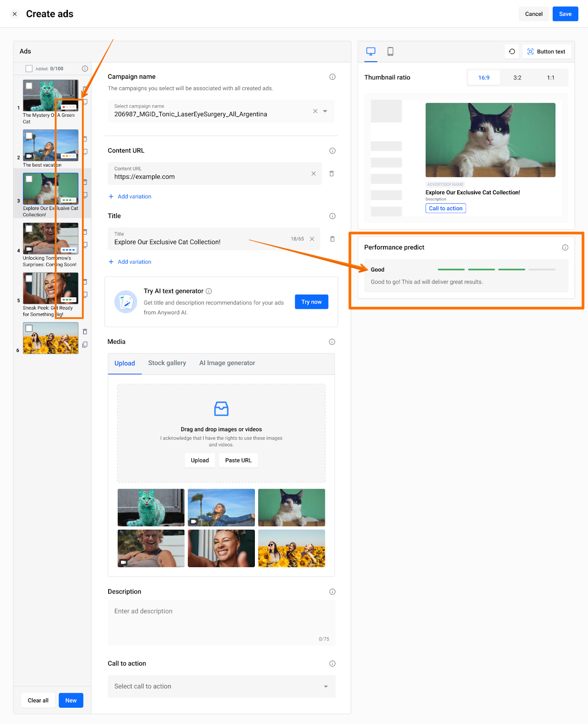Delete the Title field via trash icon
The width and height of the screenshot is (588, 724).
(332, 239)
